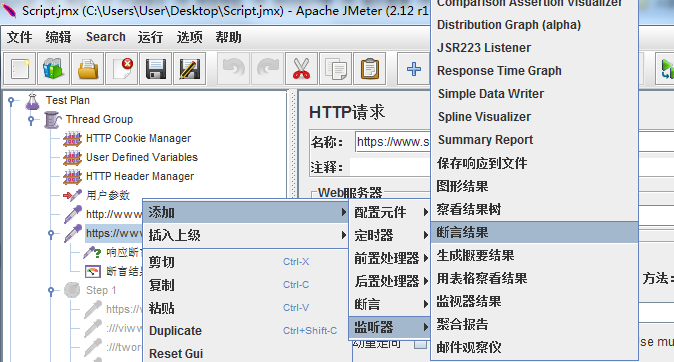Click the JMeter feather title bar icon

[x=9, y=9]
